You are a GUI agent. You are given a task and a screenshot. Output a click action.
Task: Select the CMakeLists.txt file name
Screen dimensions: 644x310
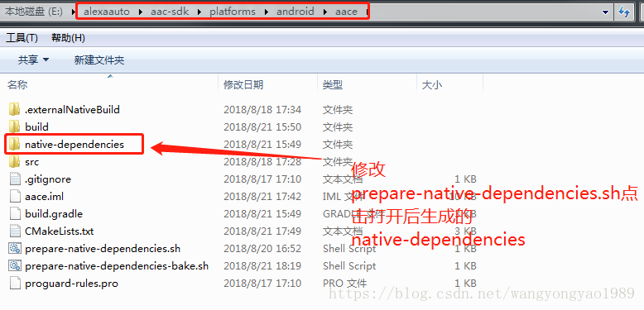(59, 231)
